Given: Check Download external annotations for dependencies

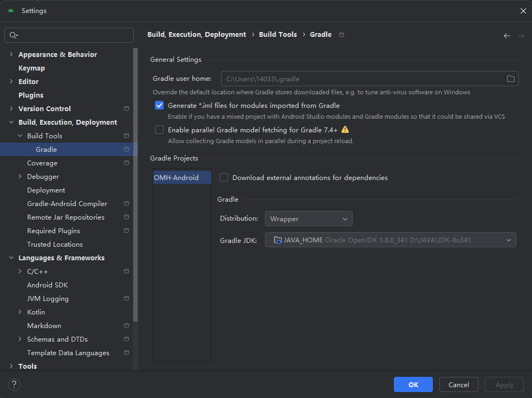Looking at the screenshot, I should coord(224,177).
